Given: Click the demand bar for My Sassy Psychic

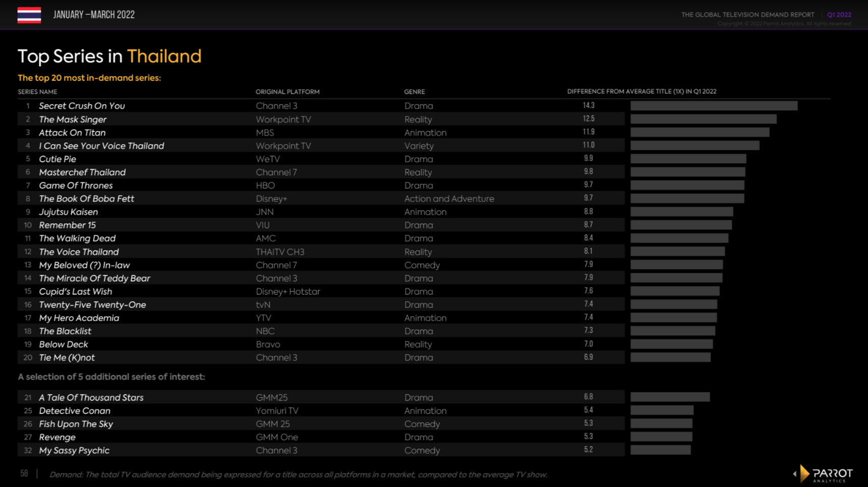Looking at the screenshot, I should tap(660, 450).
